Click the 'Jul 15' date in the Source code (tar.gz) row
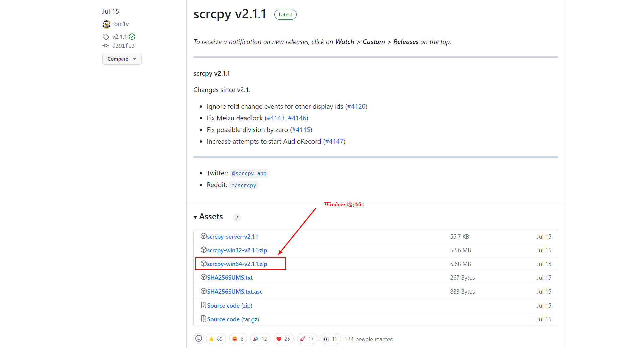This screenshot has width=644, height=348. 544,319
